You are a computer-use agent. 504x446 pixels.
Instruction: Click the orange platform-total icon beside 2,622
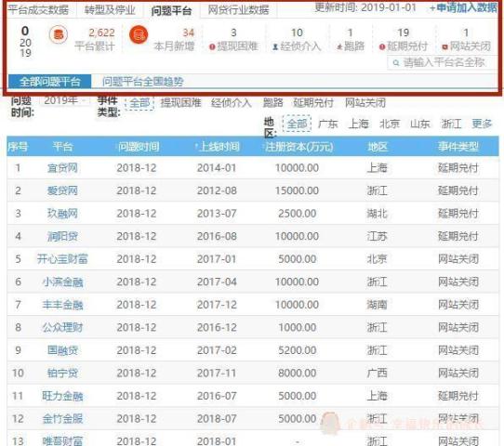click(59, 34)
